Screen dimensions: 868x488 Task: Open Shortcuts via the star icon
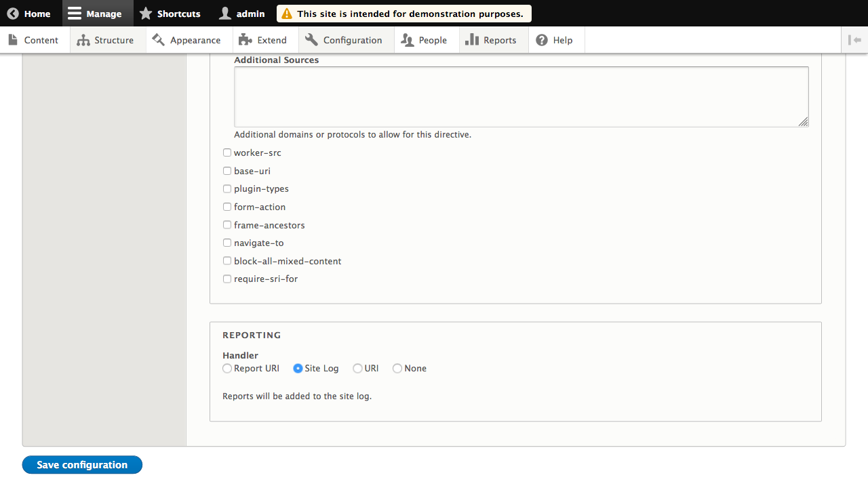tap(146, 14)
